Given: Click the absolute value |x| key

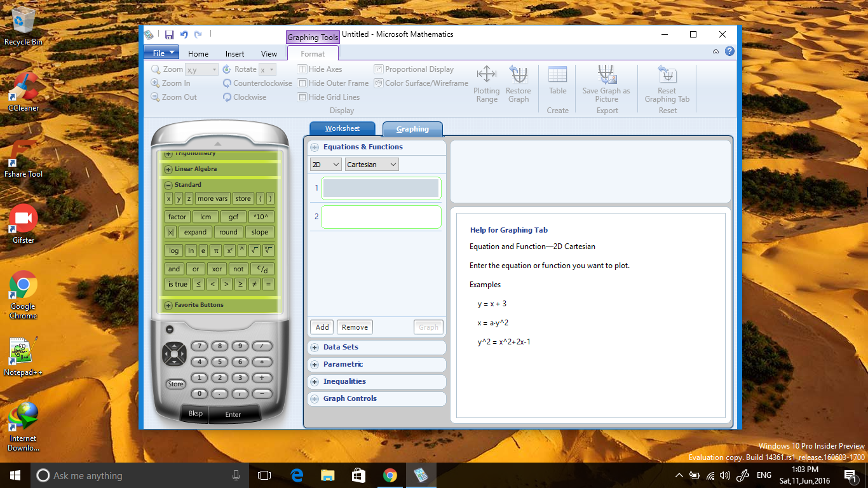Looking at the screenshot, I should tap(170, 232).
